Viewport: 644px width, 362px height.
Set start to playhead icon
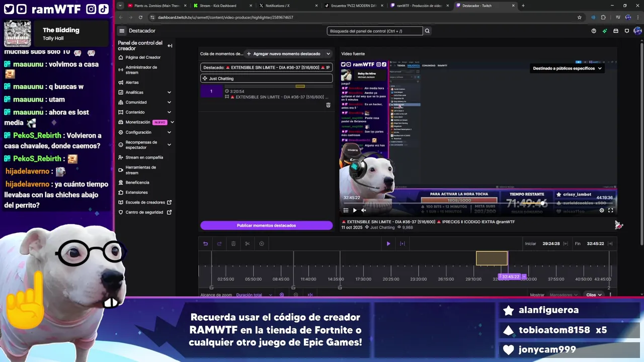pos(566,244)
